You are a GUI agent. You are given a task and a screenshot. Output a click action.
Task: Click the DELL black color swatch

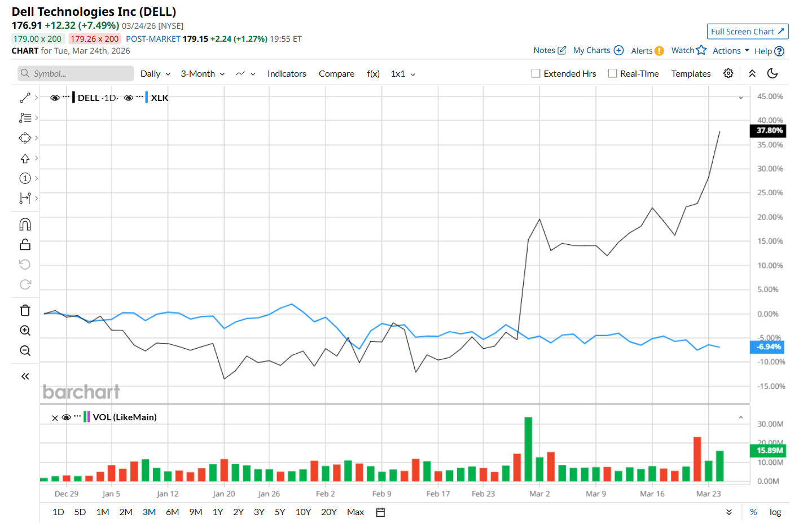pyautogui.click(x=74, y=98)
